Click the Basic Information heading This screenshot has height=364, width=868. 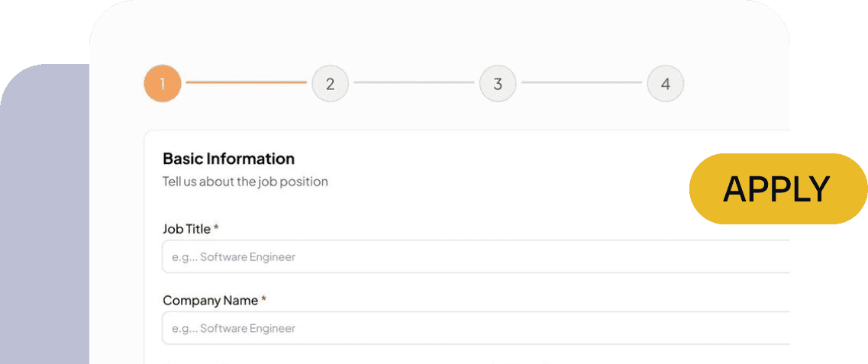228,159
